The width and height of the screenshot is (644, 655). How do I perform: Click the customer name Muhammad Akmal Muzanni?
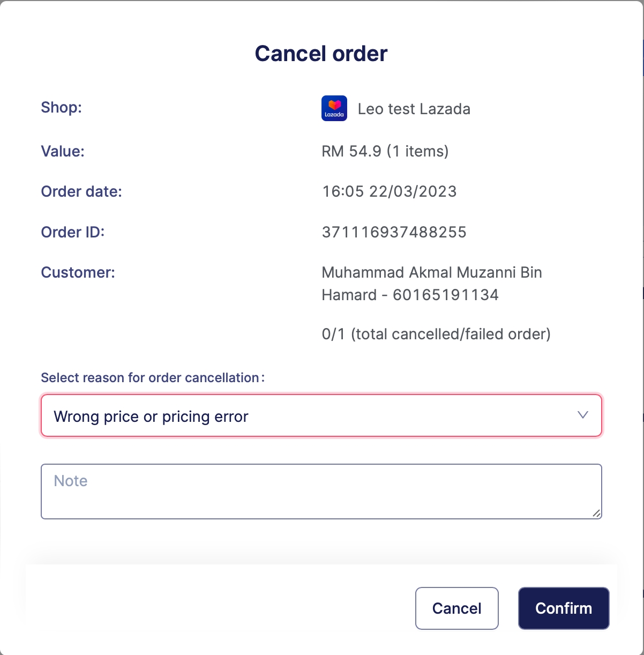[431, 273]
